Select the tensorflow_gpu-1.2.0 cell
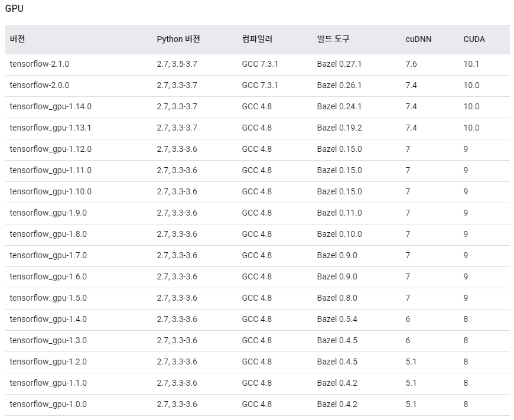 pos(48,362)
